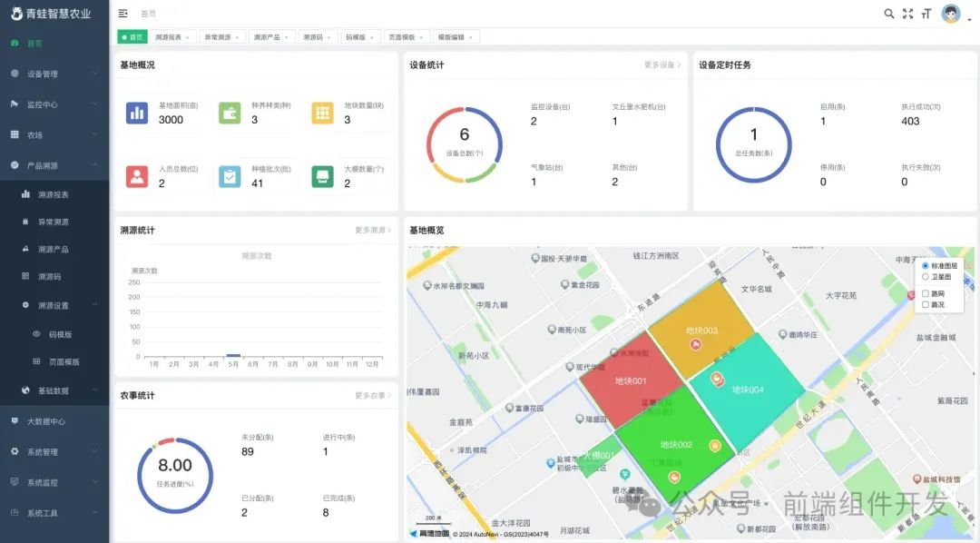Close the 页面模版 tab
The width and height of the screenshot is (980, 543).
(421, 37)
